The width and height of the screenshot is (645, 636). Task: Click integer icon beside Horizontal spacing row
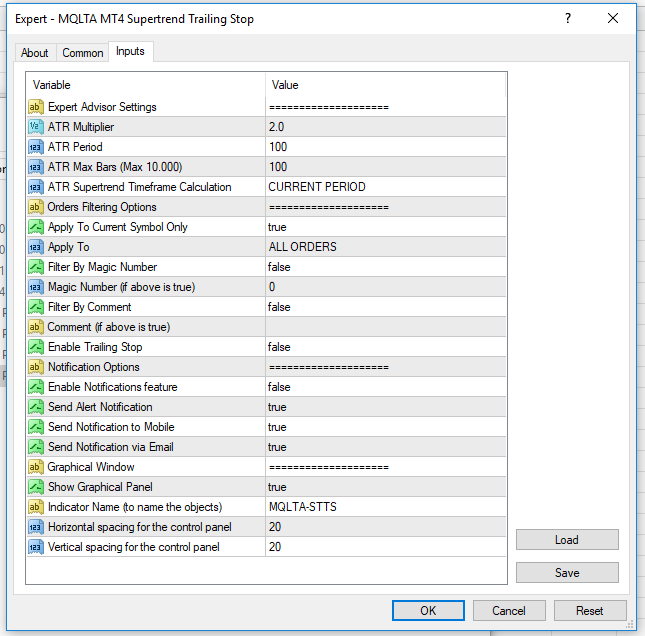[x=36, y=527]
